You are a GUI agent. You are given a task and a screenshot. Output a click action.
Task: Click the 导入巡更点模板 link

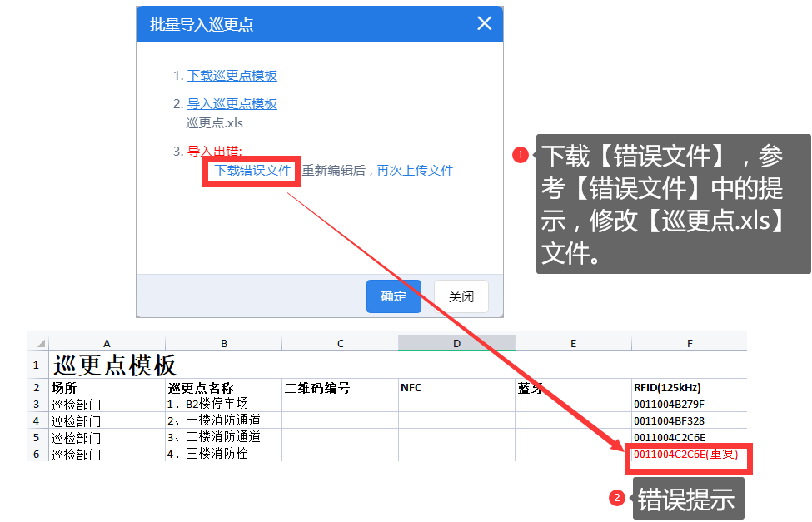tap(232, 103)
